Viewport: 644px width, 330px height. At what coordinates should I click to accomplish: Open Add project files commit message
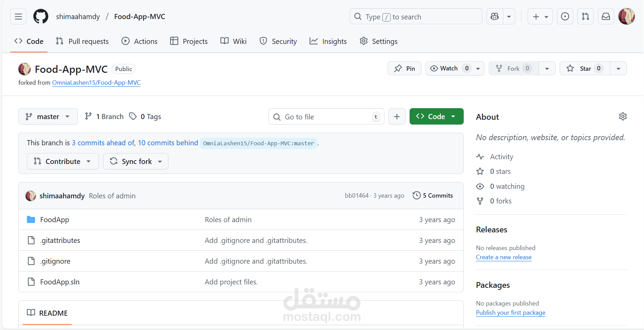coord(231,282)
